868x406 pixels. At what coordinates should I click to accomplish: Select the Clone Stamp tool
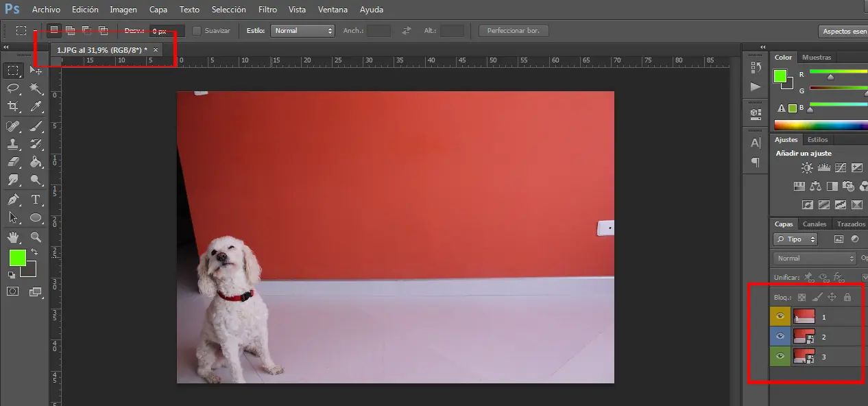tap(13, 144)
